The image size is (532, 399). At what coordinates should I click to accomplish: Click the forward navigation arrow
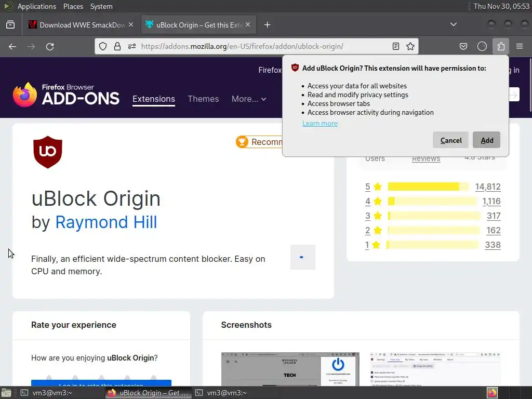tap(31, 46)
